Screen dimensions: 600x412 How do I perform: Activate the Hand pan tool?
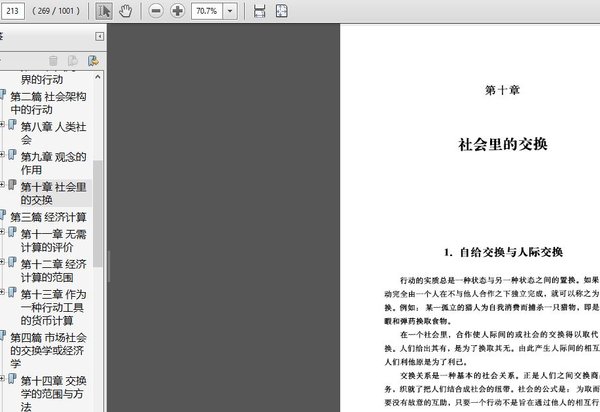[126, 11]
